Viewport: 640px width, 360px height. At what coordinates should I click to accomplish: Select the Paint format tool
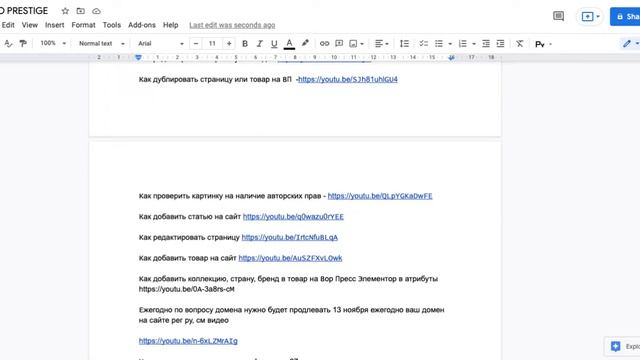[x=23, y=43]
